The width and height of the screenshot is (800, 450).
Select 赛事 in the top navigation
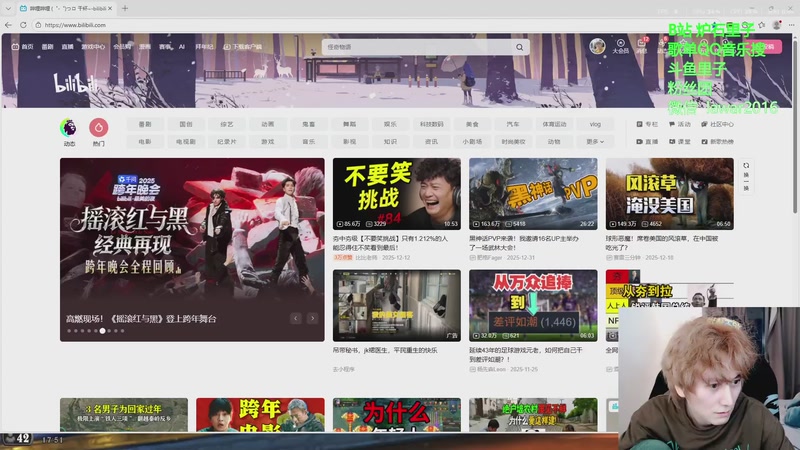coord(164,46)
